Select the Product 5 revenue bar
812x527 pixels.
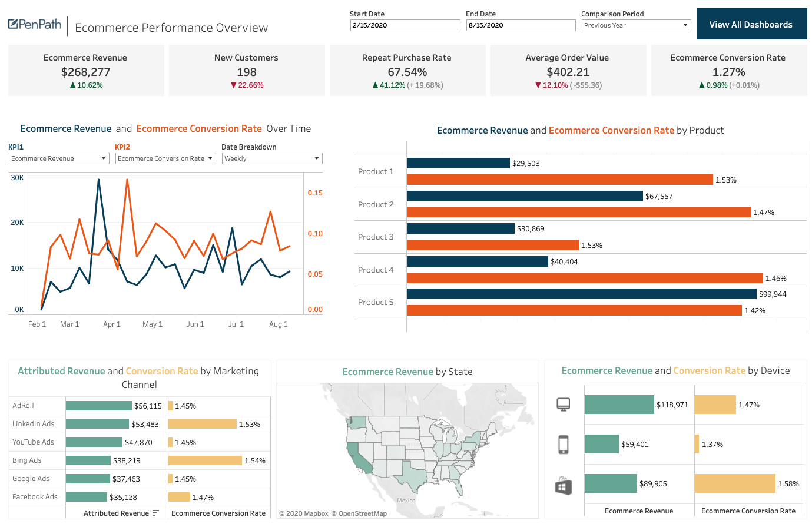pos(581,294)
